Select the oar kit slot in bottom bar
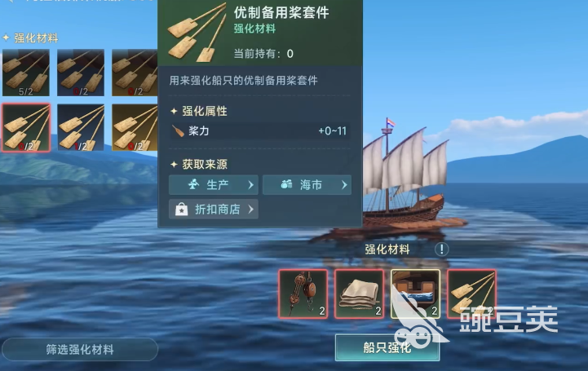This screenshot has width=588, height=371. point(471,294)
